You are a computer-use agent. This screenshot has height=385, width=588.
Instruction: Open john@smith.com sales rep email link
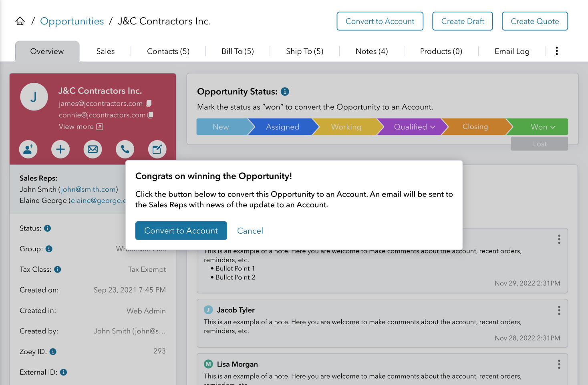tap(88, 189)
